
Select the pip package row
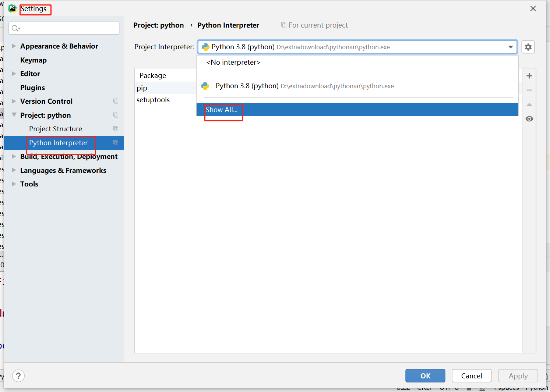(166, 88)
